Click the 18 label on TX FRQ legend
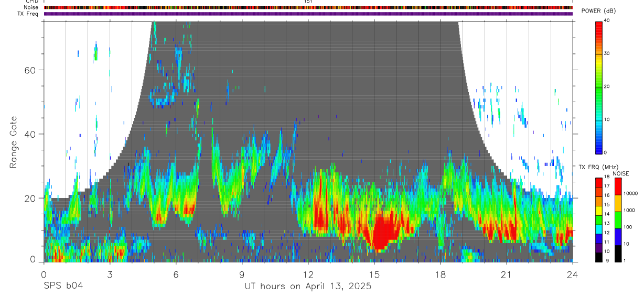This screenshot has height=297, width=644. 606,177
